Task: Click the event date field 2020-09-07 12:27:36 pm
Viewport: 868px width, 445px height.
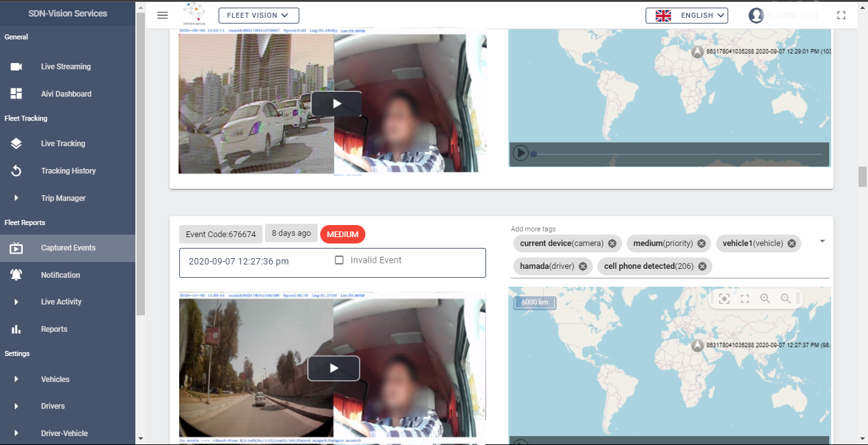Action: 332,263
